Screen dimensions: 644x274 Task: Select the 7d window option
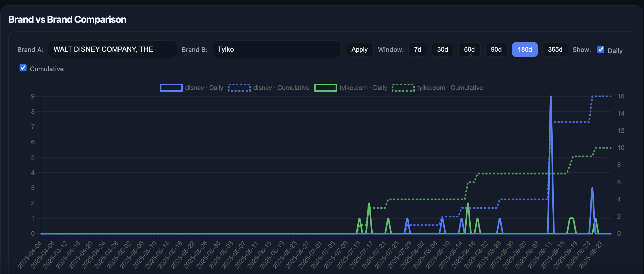pyautogui.click(x=417, y=50)
